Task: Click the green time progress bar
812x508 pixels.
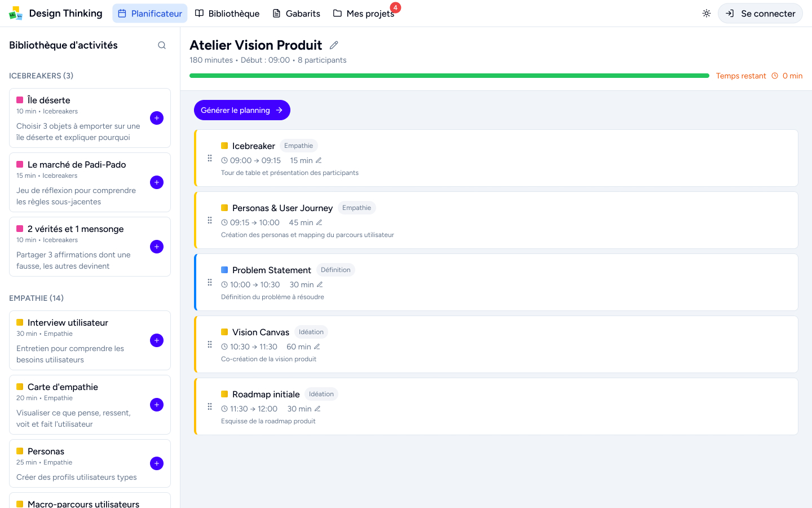Action: [x=449, y=76]
